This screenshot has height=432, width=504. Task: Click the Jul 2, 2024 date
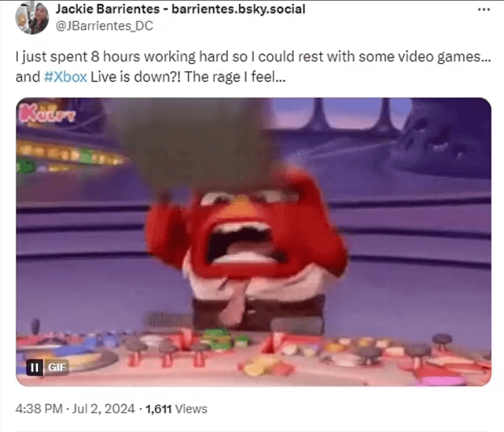click(x=103, y=409)
